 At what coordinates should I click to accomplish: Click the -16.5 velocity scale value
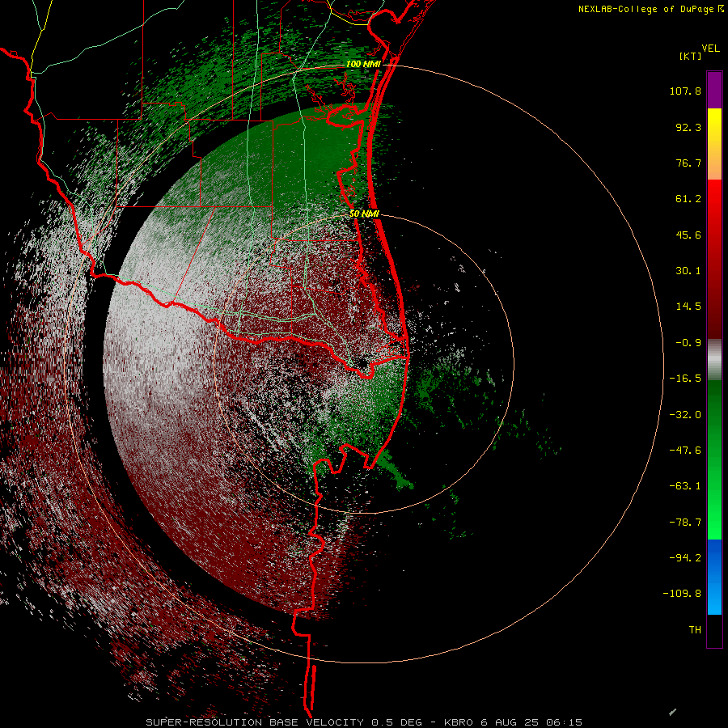685,379
